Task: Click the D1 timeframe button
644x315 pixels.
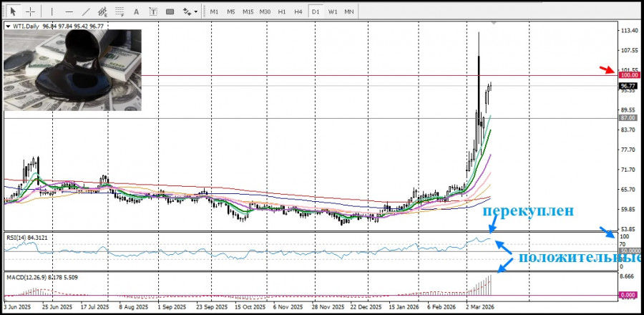Action: pyautogui.click(x=316, y=11)
